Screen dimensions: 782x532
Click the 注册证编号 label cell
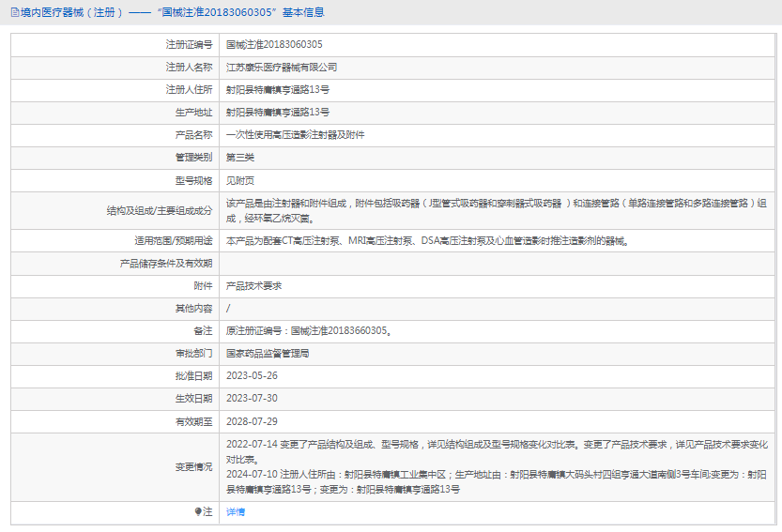[x=115, y=45]
